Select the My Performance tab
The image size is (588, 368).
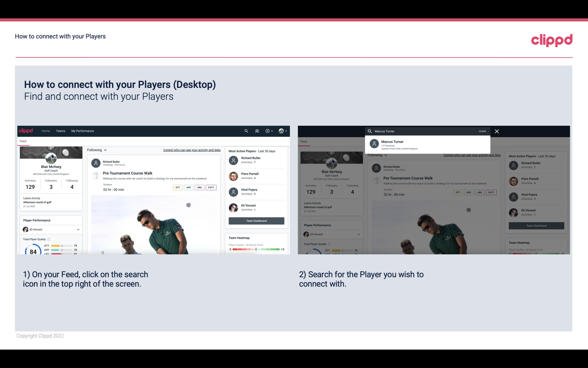pos(83,131)
